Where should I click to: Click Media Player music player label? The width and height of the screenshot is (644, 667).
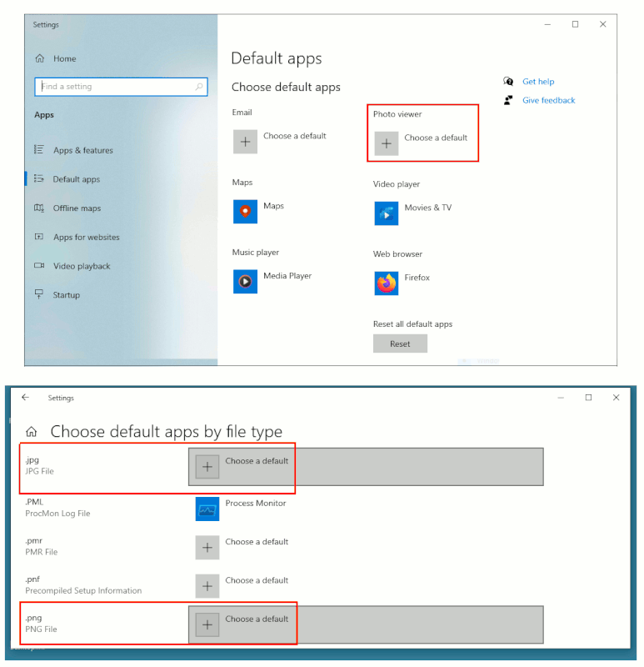(287, 276)
